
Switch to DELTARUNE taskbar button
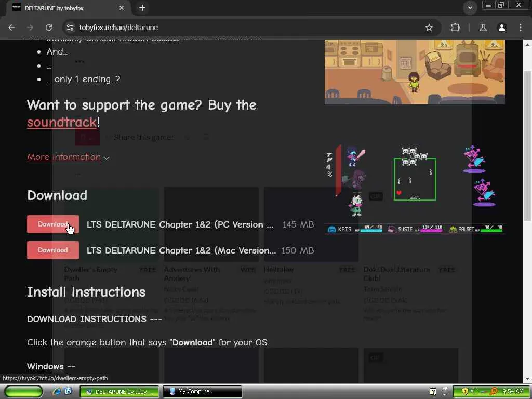pos(119,392)
